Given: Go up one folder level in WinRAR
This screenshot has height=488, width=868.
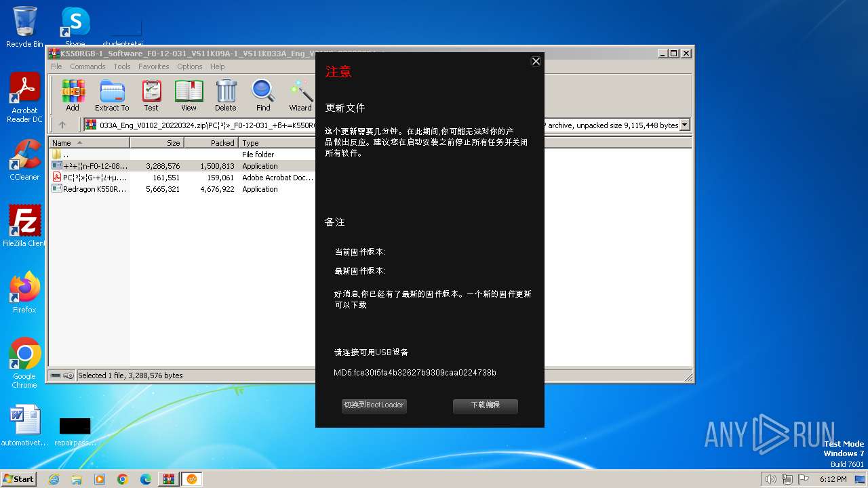Looking at the screenshot, I should tap(62, 125).
